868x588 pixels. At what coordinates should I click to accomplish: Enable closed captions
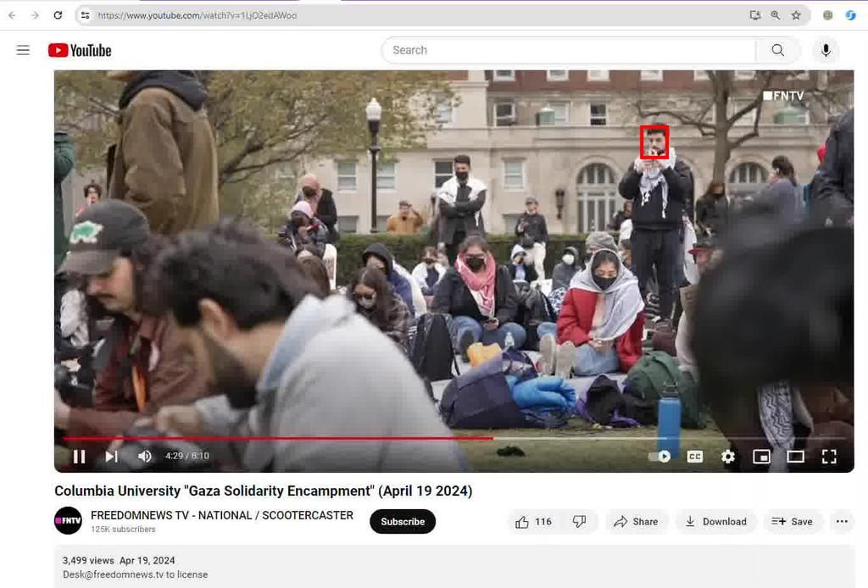(x=694, y=456)
